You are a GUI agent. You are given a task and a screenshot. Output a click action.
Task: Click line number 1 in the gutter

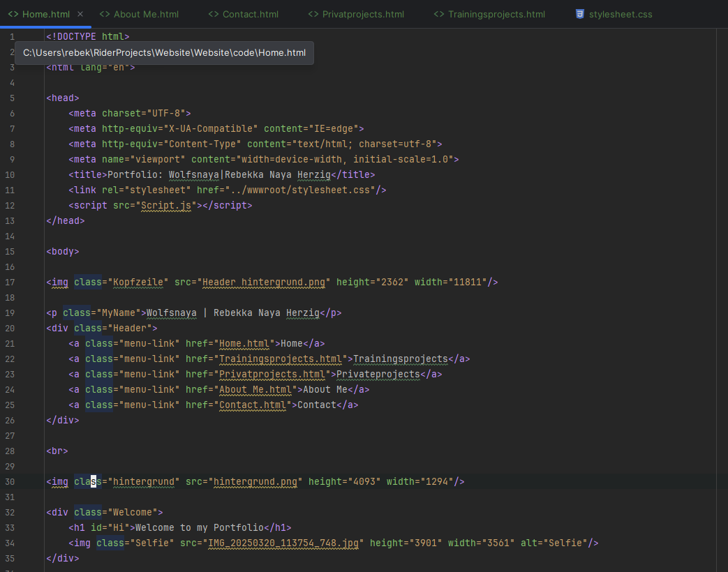click(x=12, y=36)
